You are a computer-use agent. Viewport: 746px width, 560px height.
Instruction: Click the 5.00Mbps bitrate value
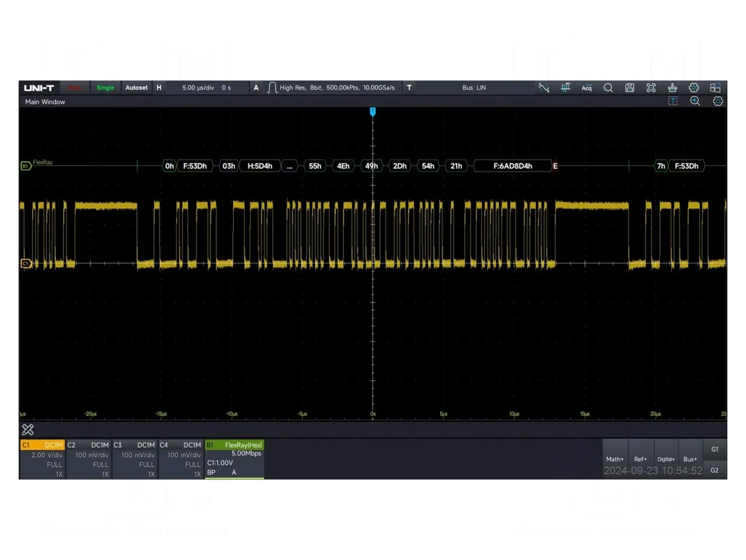pos(246,454)
